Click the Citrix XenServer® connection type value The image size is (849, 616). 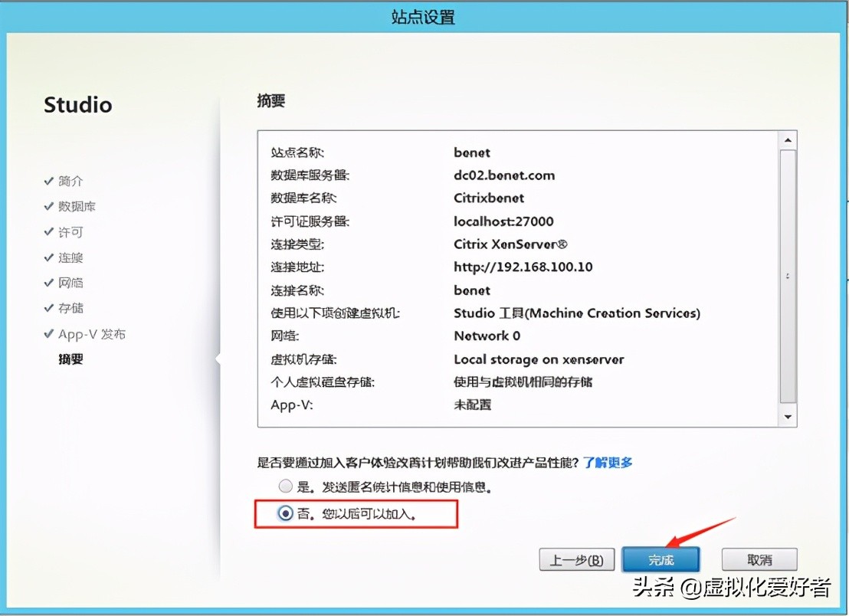(x=510, y=244)
